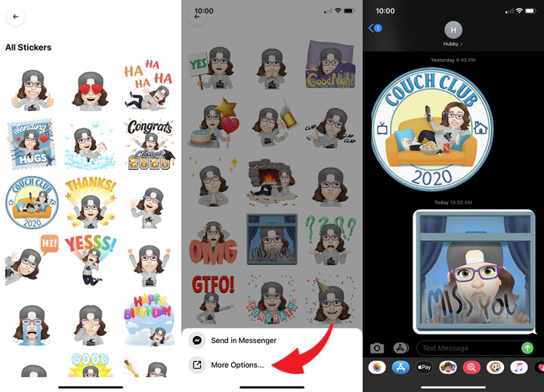
Task: Select the crying tears avatar sticker
Action: pyautogui.click(x=32, y=326)
